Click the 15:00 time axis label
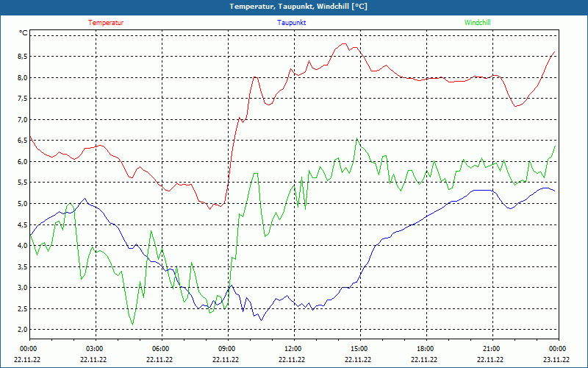588x368 pixels. (360, 349)
